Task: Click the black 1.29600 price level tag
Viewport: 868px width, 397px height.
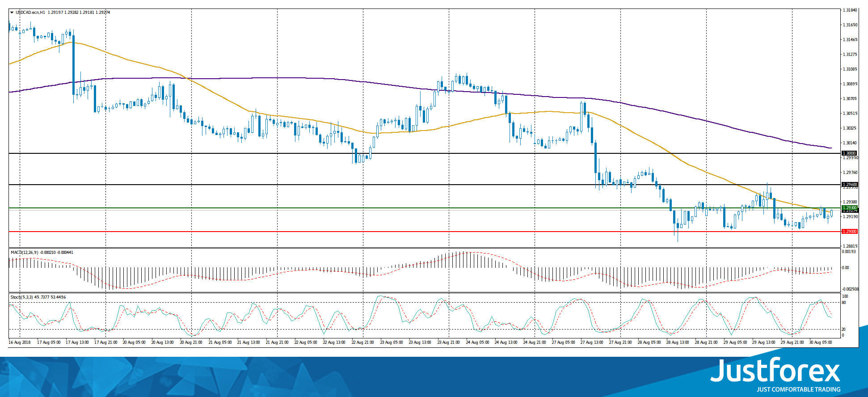Action: point(849,185)
